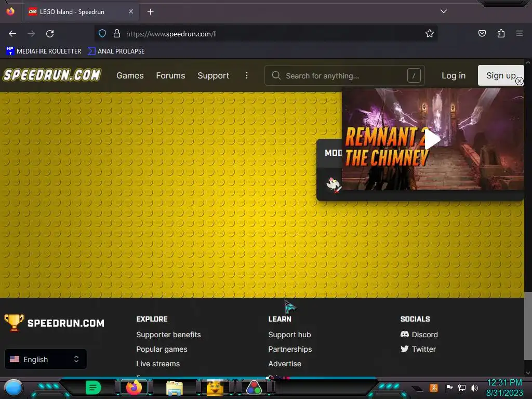Open the Firefox hamburger menu
Viewport: 532px width, 399px height.
[519, 33]
